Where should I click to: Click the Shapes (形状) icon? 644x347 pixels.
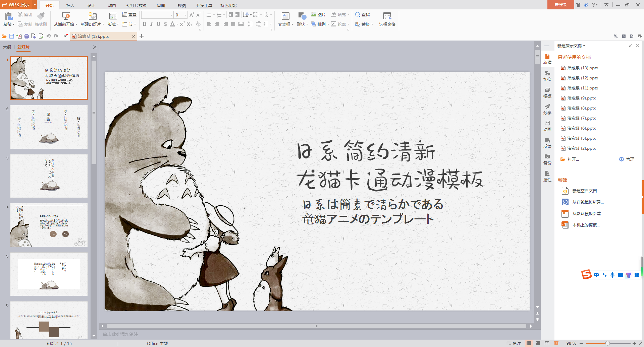tap(302, 16)
